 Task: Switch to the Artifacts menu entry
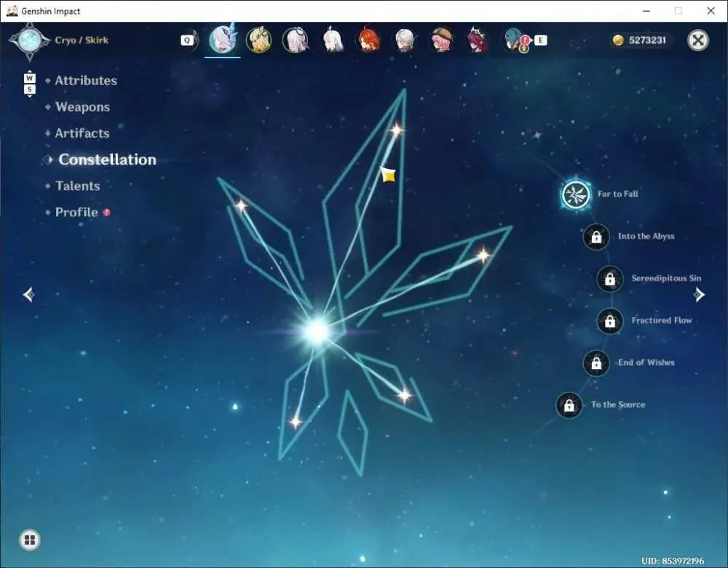tap(82, 133)
